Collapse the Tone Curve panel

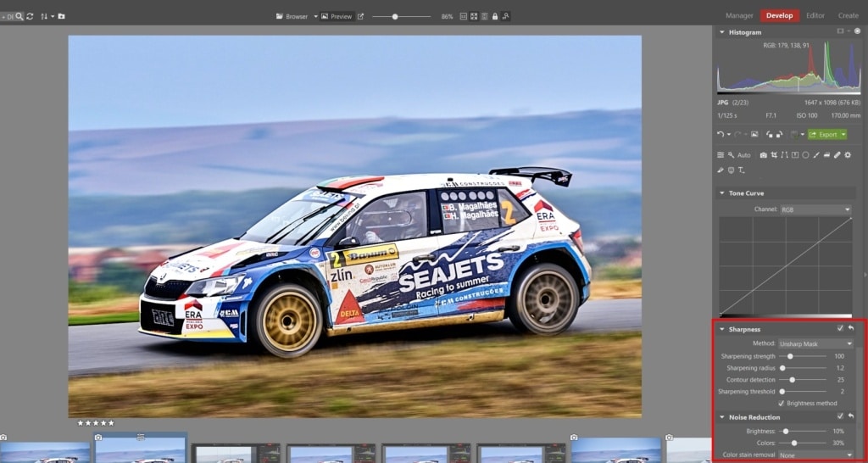(x=722, y=193)
